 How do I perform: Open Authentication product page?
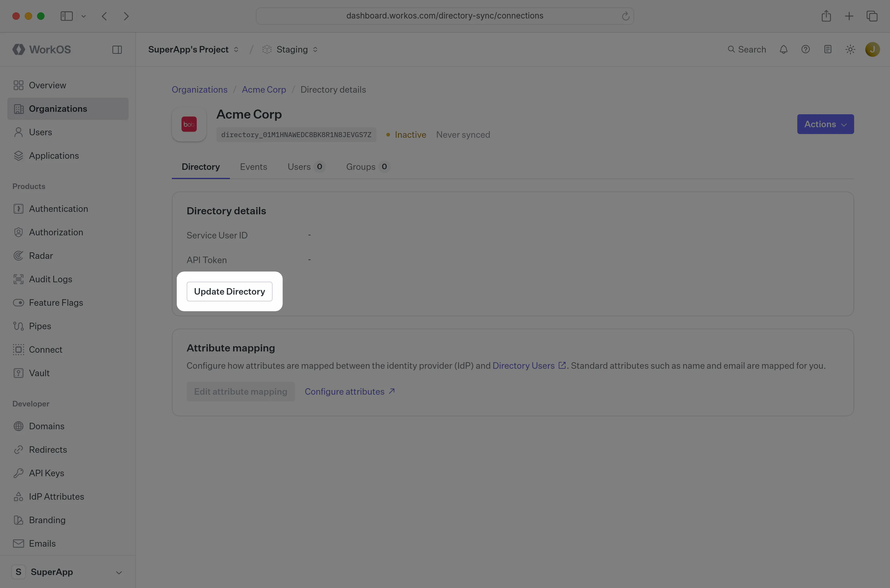pyautogui.click(x=68, y=208)
